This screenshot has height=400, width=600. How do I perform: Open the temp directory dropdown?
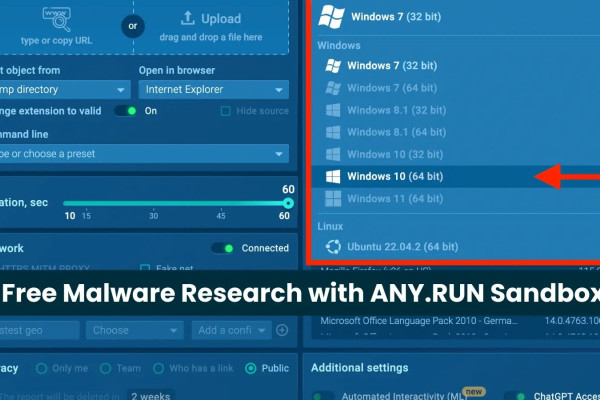[x=65, y=90]
